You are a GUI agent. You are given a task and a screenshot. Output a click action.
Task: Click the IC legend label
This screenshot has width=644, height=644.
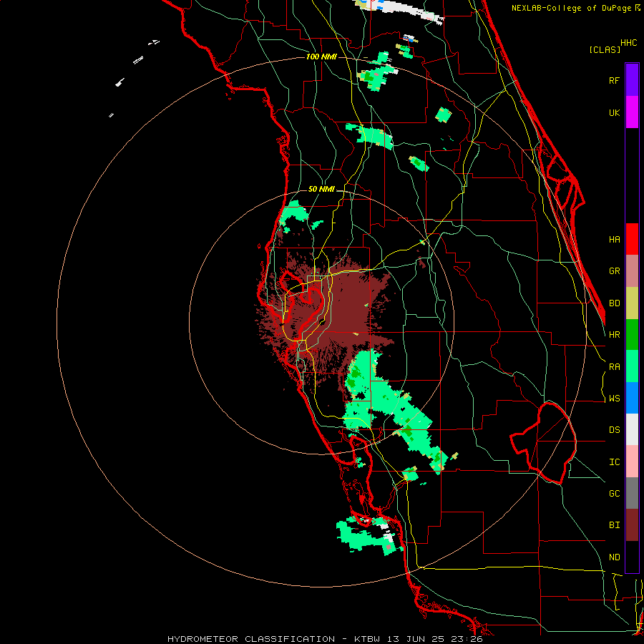point(615,462)
